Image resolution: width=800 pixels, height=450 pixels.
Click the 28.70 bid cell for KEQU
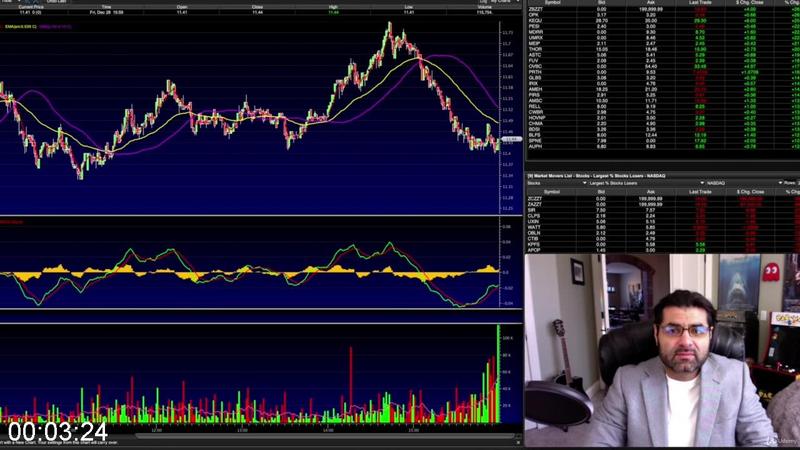[x=602, y=20]
